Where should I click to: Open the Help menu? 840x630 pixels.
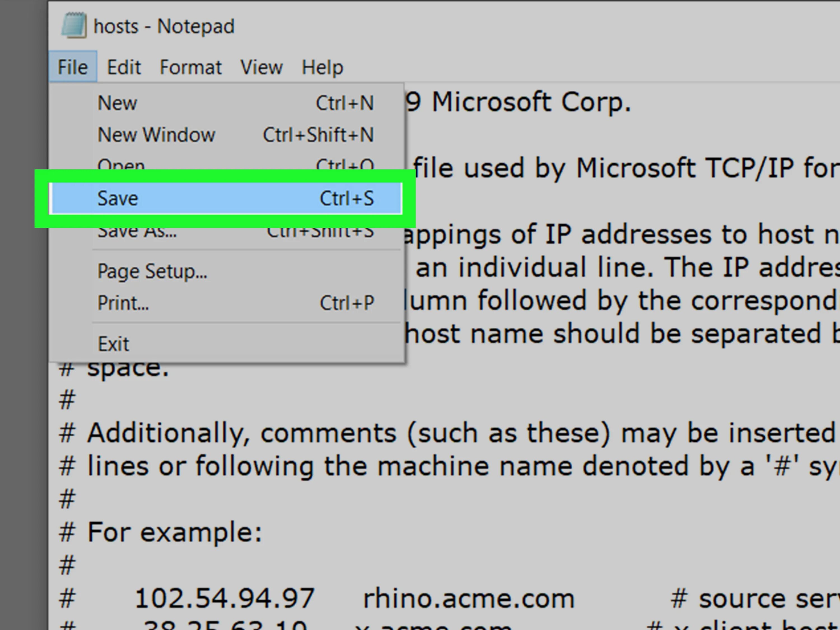click(322, 67)
